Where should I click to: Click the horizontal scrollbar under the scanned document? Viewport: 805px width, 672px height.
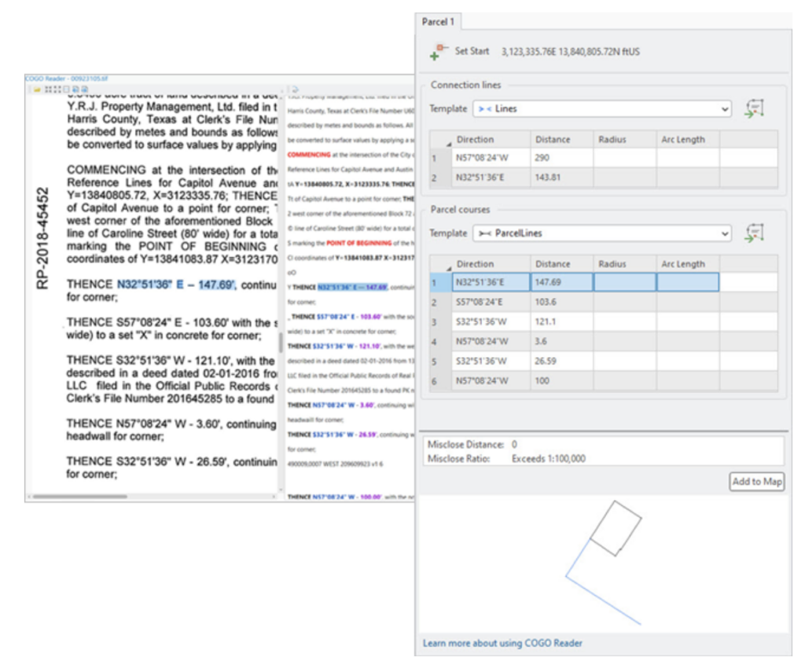pos(80,497)
